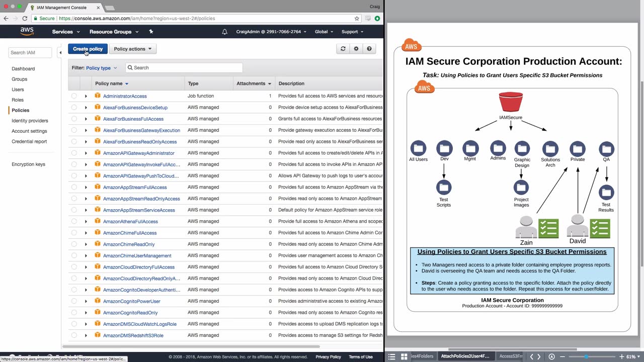Click the pin shortcut icon in AWS navbar

coord(151,32)
